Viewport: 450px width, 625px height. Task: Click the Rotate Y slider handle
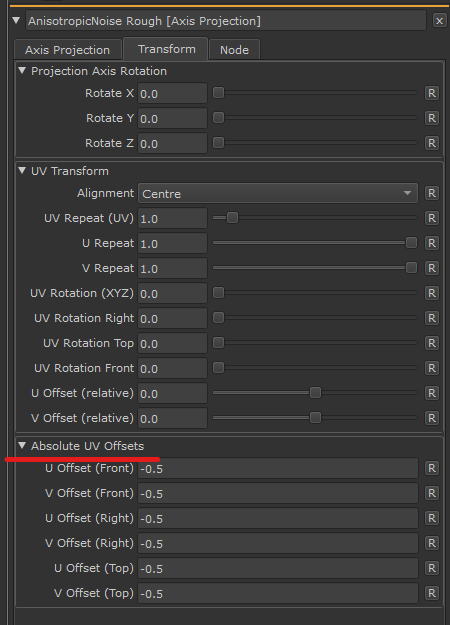click(218, 118)
